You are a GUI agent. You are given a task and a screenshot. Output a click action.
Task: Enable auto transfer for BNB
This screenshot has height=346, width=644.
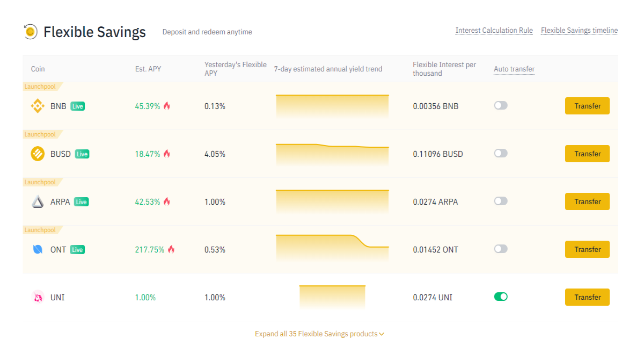tap(501, 106)
